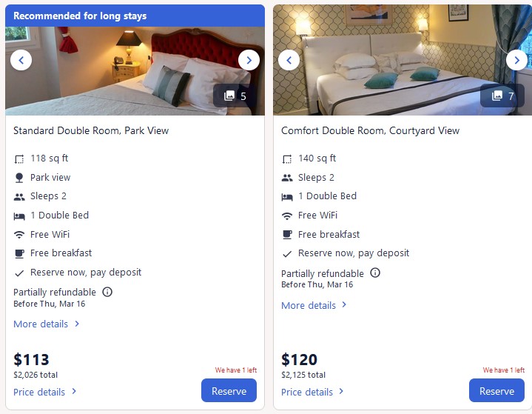532x414 pixels.
Task: Reserve the Comfort Double Room
Action: click(496, 391)
